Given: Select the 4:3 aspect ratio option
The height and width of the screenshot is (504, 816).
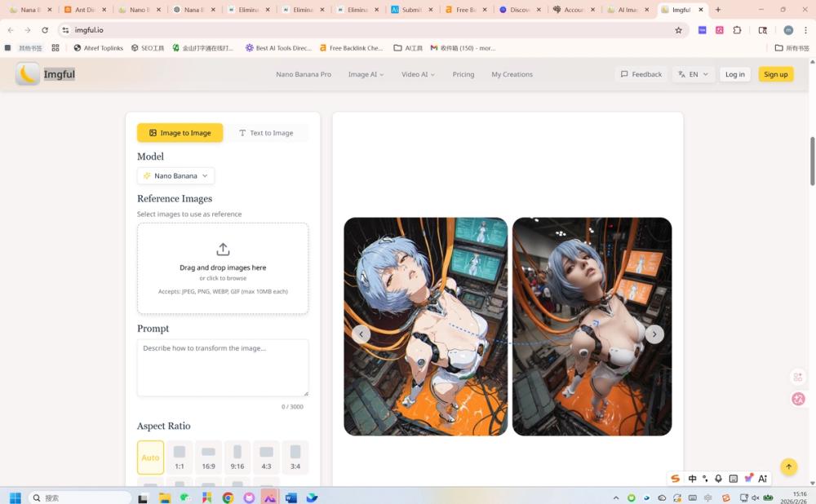Looking at the screenshot, I should [267, 458].
